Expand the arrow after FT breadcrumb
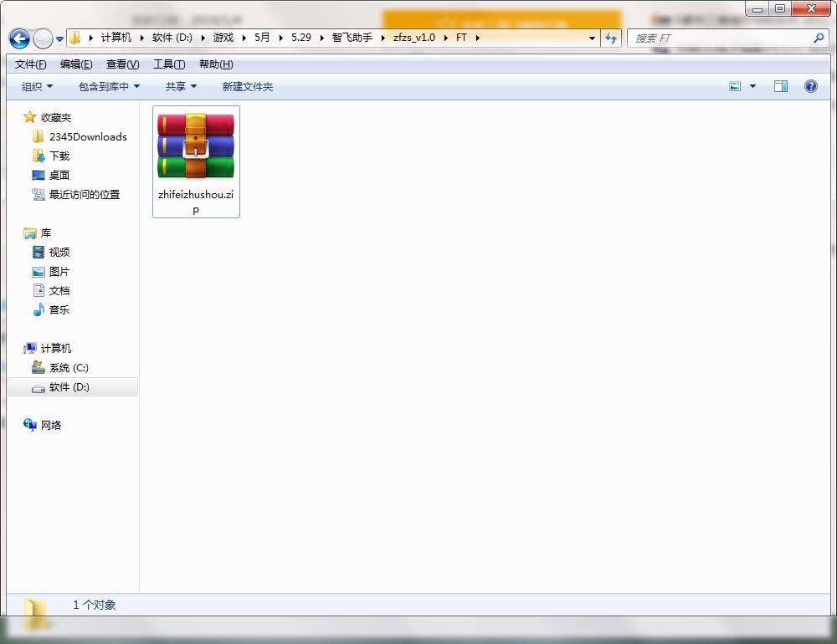 point(477,38)
